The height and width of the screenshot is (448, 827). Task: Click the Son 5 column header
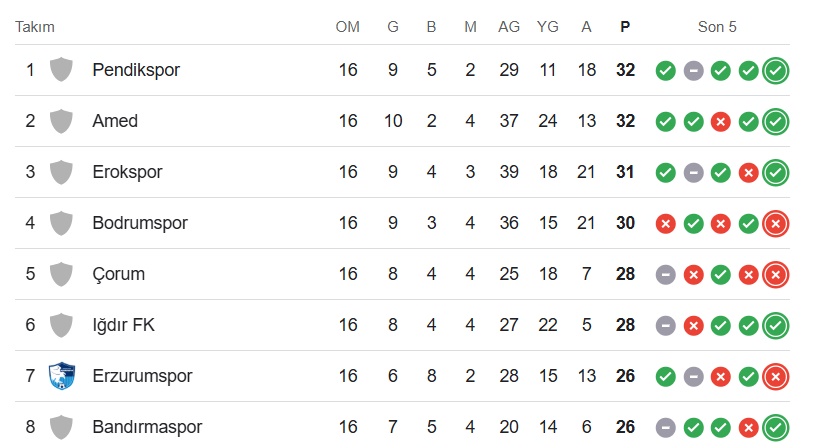[717, 27]
